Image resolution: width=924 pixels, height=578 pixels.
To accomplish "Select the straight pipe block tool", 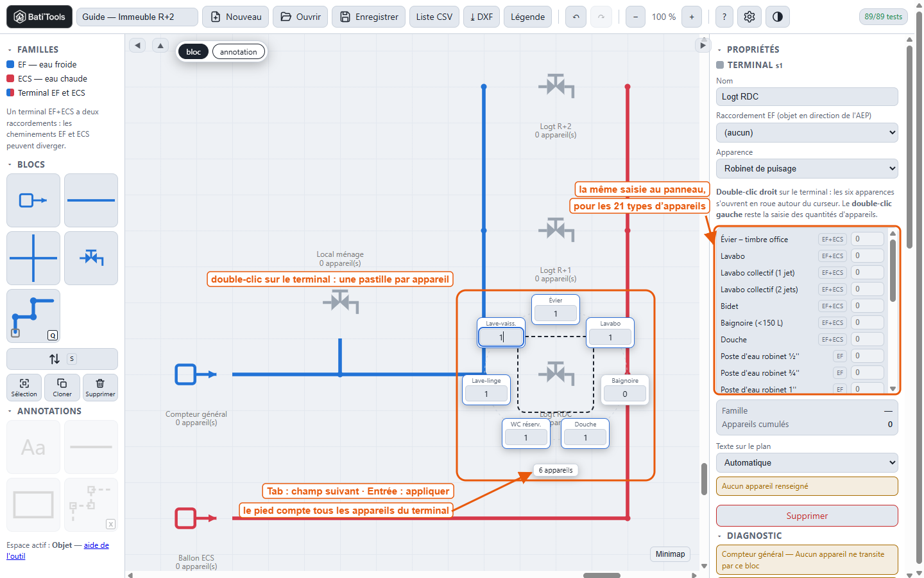I will (x=91, y=200).
